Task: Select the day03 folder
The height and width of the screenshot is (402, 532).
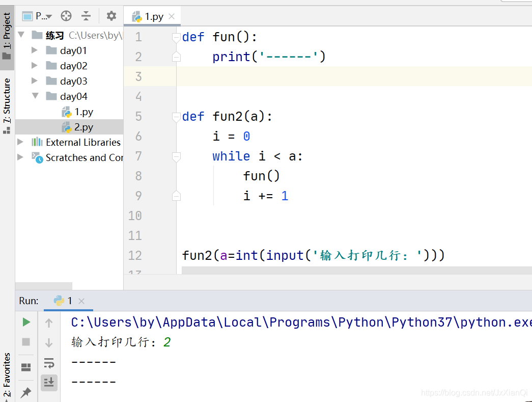Action: (x=74, y=81)
